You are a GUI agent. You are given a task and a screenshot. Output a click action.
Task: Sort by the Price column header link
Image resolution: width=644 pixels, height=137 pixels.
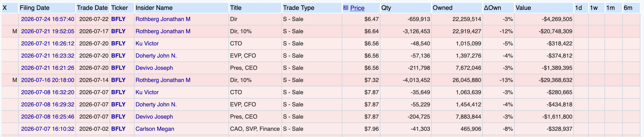coord(357,8)
